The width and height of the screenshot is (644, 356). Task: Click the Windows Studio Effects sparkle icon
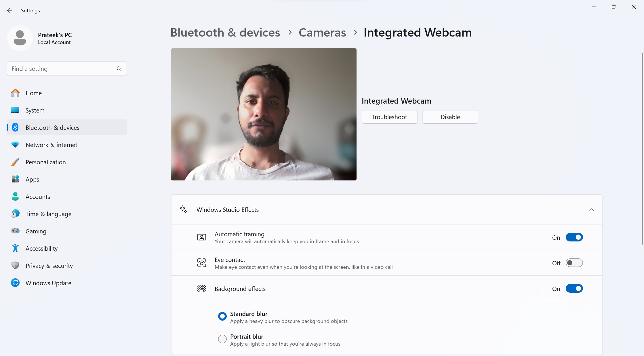point(184,209)
